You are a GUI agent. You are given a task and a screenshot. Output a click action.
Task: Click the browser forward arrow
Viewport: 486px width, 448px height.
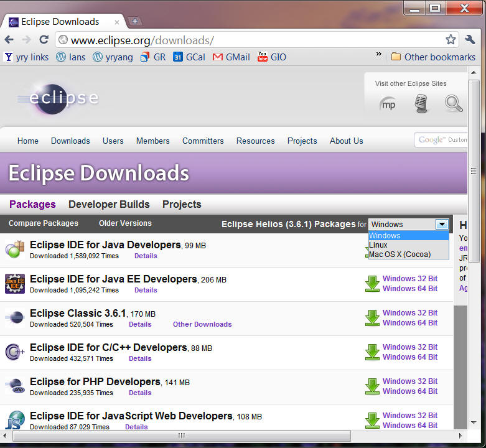(x=27, y=40)
